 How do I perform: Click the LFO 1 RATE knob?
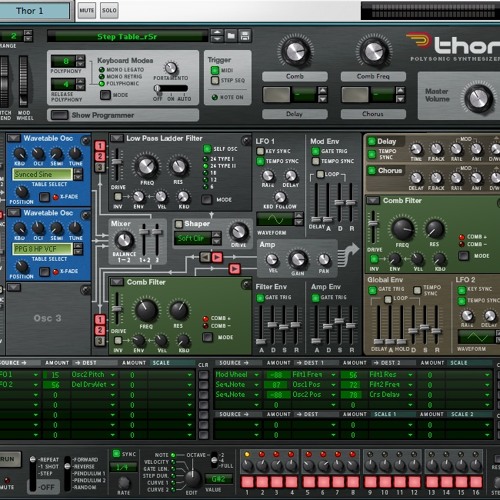[x=268, y=175]
